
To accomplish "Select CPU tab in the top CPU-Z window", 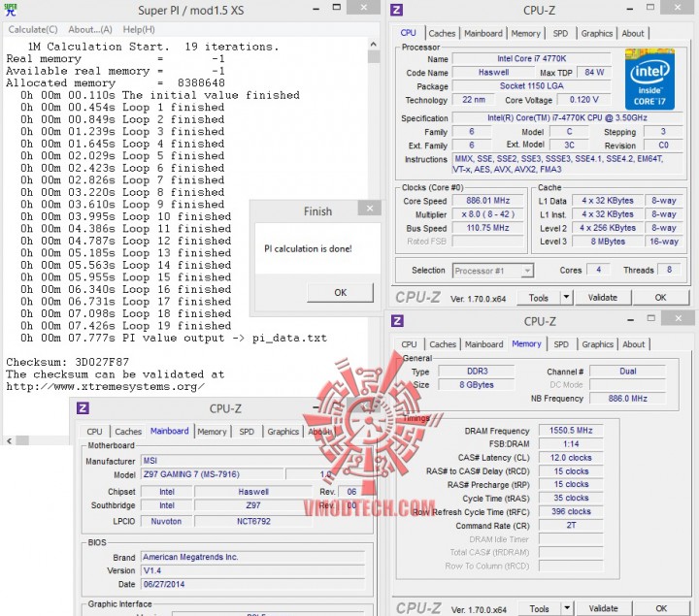I will click(409, 33).
